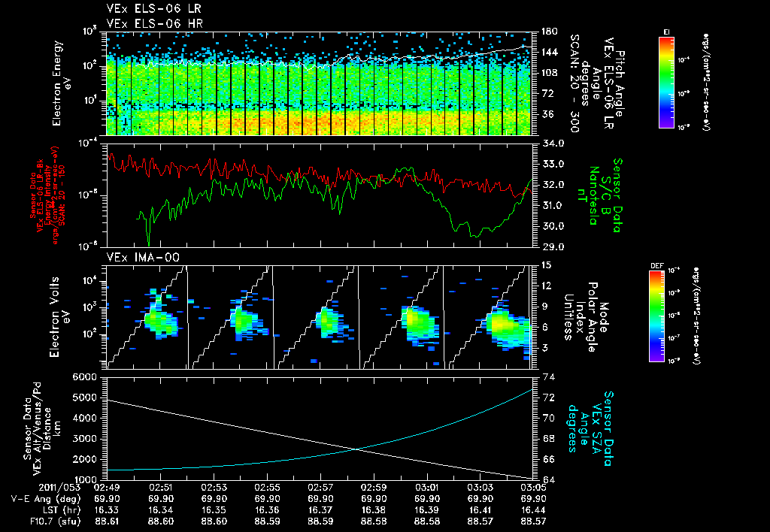Click where altitude and SZA curves cross
This screenshot has width=770, height=532.
(356, 449)
